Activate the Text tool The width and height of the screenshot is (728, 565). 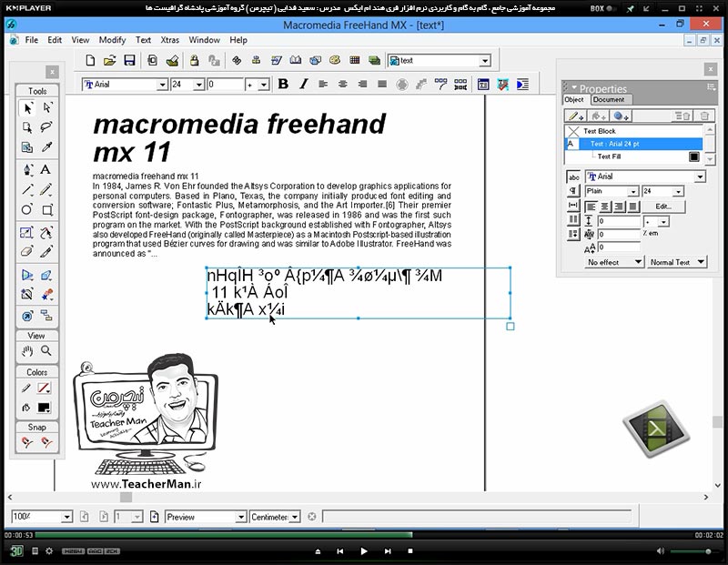tap(45, 169)
